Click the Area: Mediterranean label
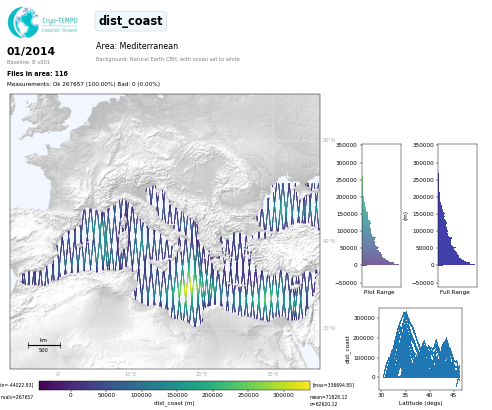 (x=137, y=46)
